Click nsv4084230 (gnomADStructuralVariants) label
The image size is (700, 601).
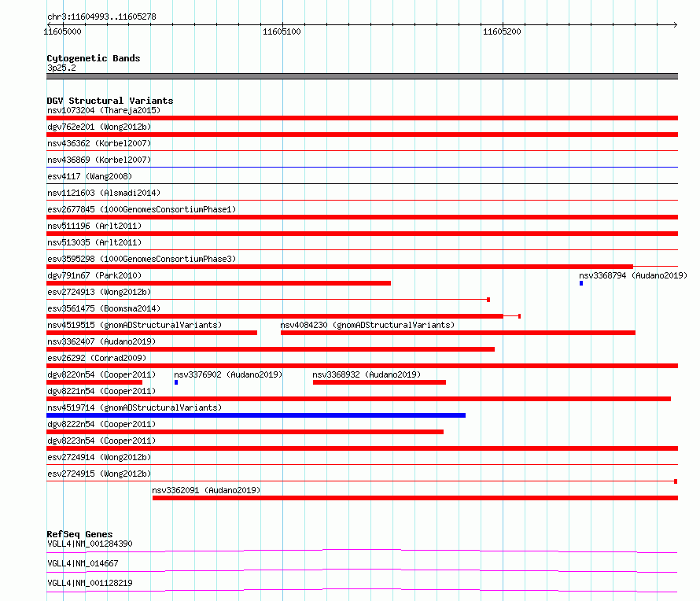point(367,325)
